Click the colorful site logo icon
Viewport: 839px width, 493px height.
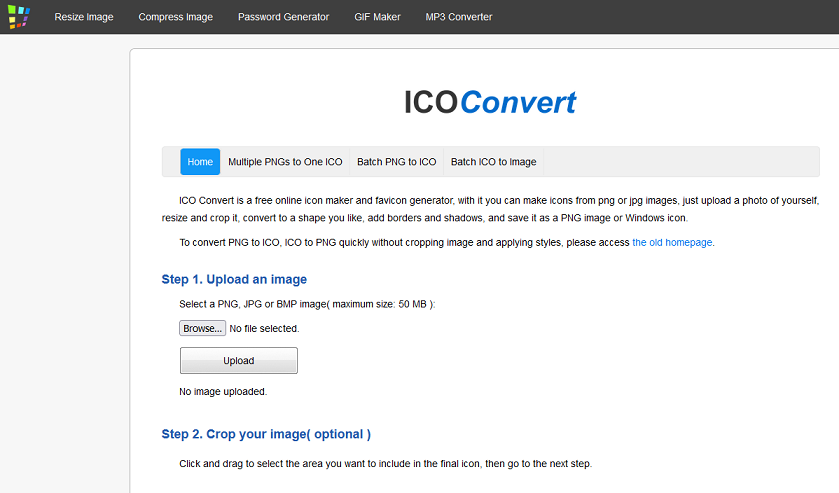19,17
